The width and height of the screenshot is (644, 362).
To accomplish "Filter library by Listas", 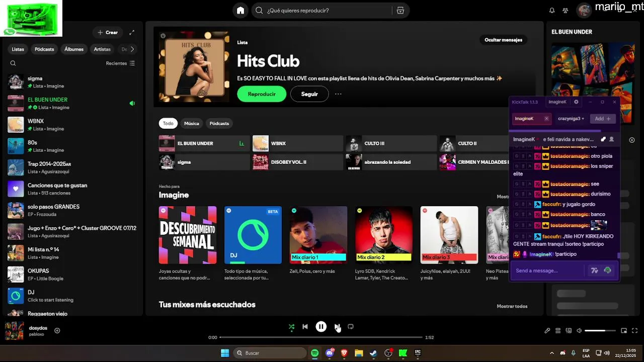I will point(18,49).
